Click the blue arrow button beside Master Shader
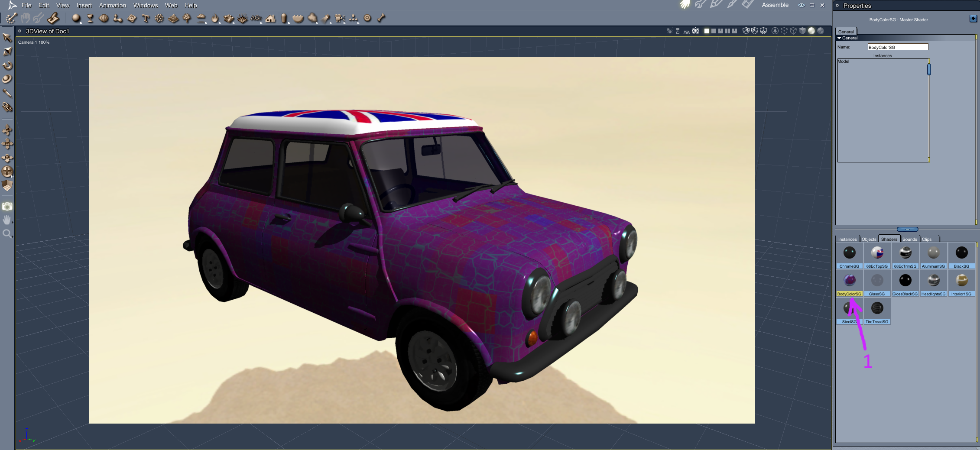The image size is (980, 450). (x=973, y=18)
